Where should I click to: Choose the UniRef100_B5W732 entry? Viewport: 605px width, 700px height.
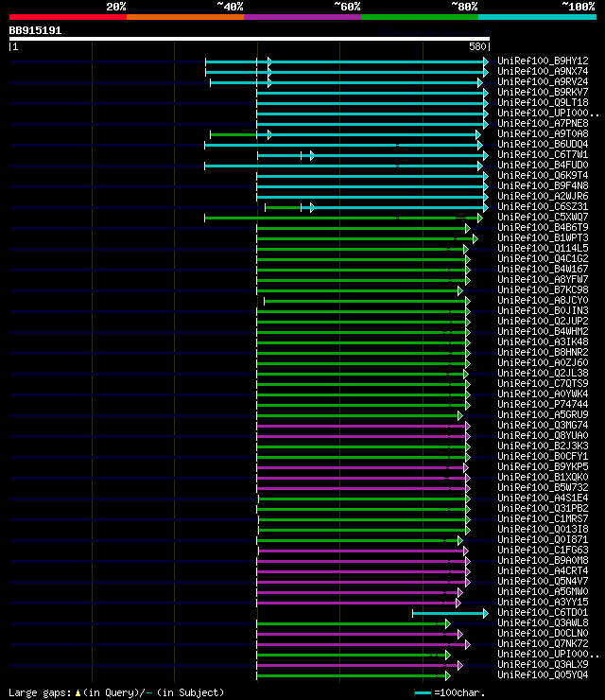[x=543, y=487]
